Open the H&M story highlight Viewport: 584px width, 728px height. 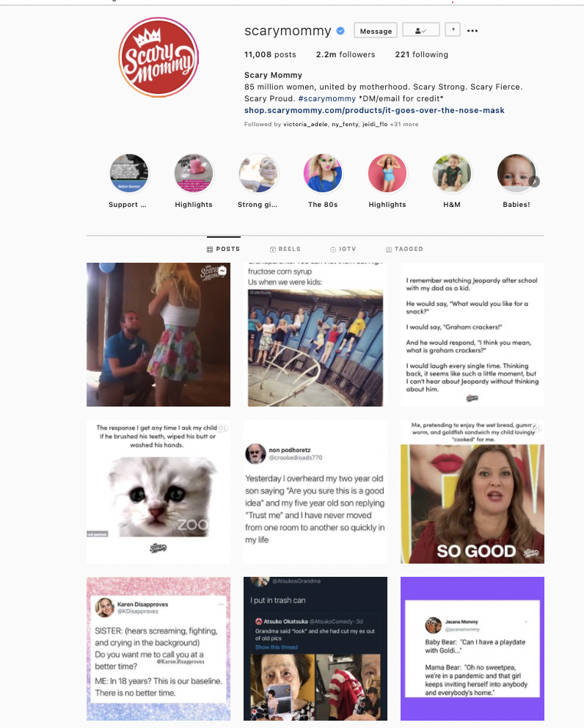pyautogui.click(x=452, y=174)
